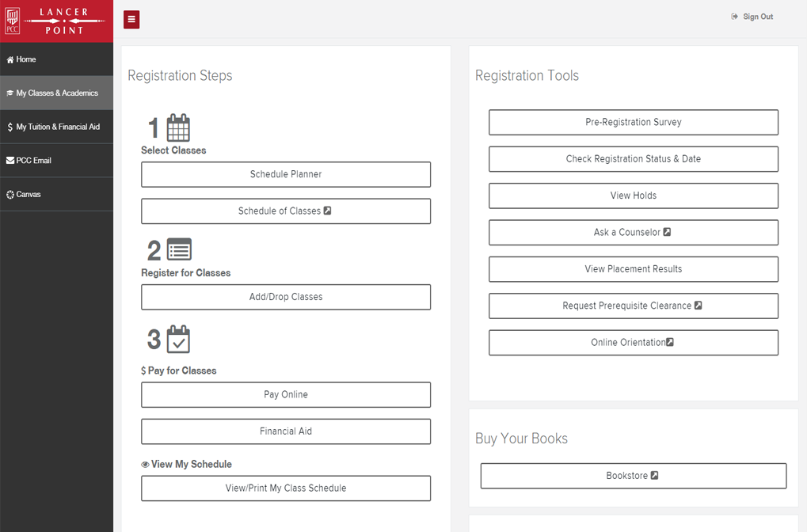Click the Home house icon in sidebar

click(x=10, y=59)
